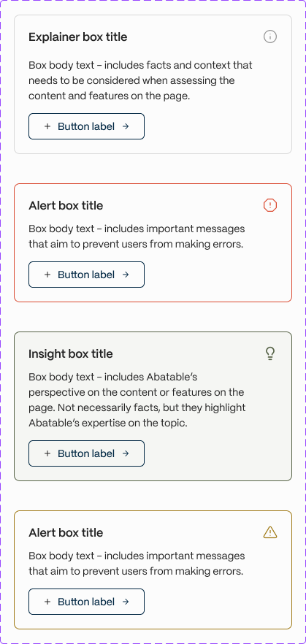Click Button label in yellow Alert box
The image size is (306, 644).
[86, 602]
